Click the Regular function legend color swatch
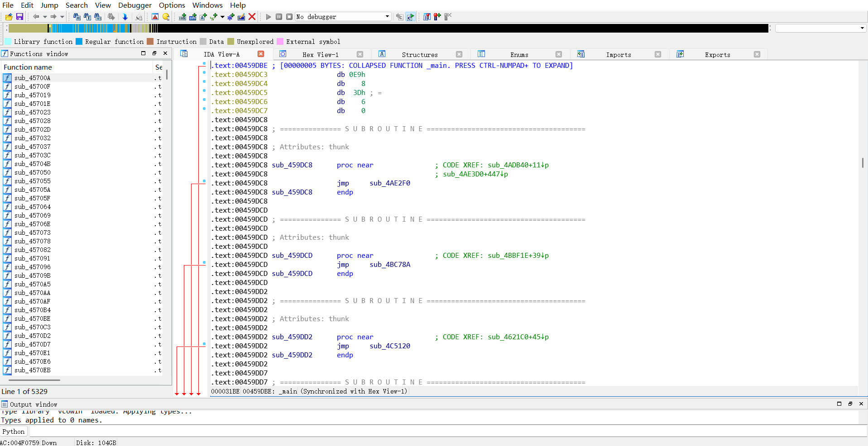The width and height of the screenshot is (868, 446). coord(79,42)
